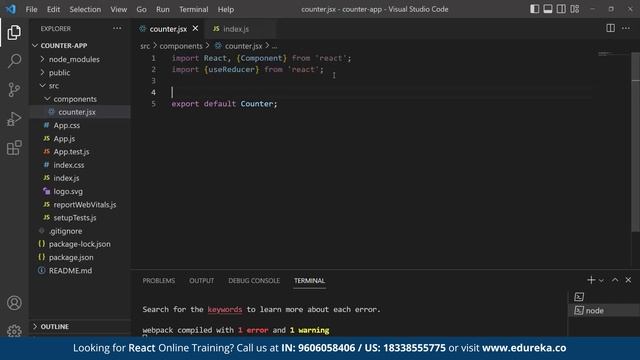Open the terminal launch profile dropdown
640x360 pixels.
601,280
